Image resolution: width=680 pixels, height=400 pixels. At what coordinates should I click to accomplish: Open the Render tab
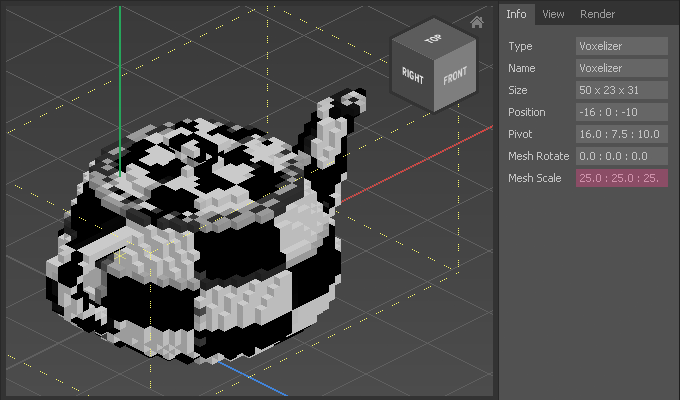[x=597, y=14]
